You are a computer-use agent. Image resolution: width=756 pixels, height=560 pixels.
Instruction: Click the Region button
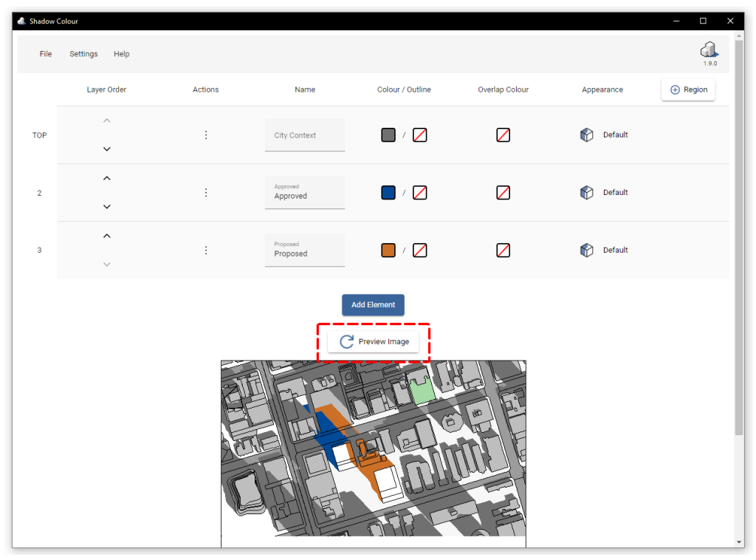(x=687, y=89)
